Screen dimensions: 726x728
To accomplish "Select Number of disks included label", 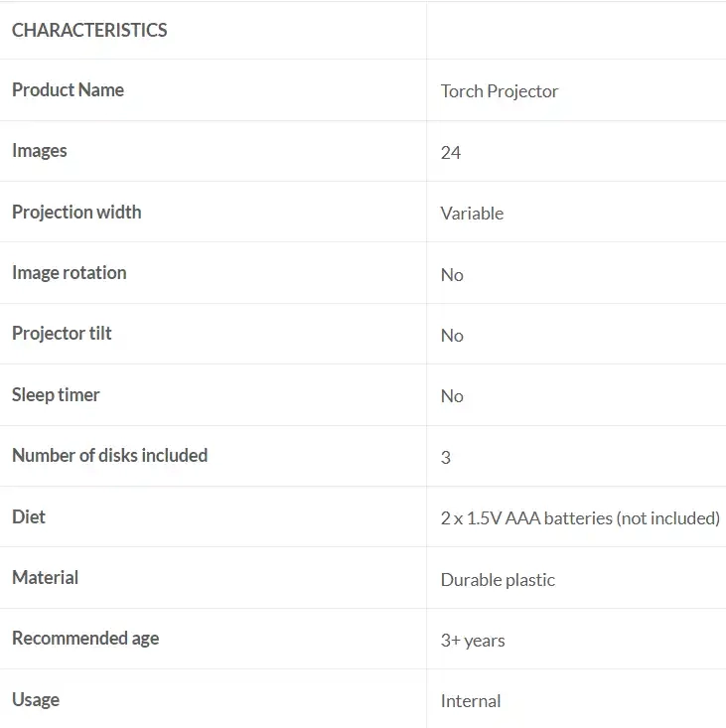I will [109, 456].
